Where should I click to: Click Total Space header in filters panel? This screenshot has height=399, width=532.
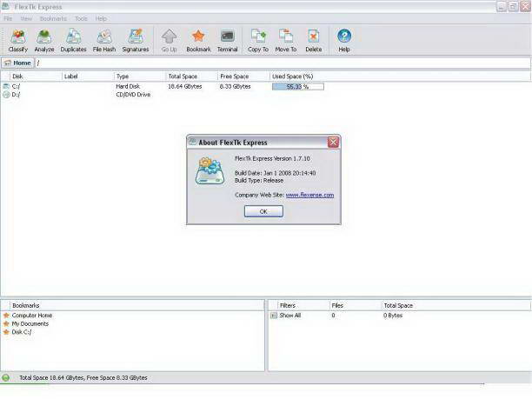tap(398, 306)
